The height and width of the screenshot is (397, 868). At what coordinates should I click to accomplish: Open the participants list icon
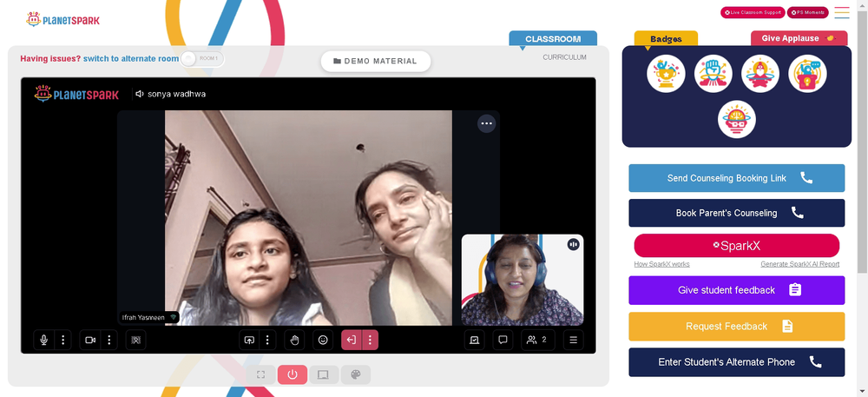pyautogui.click(x=537, y=340)
